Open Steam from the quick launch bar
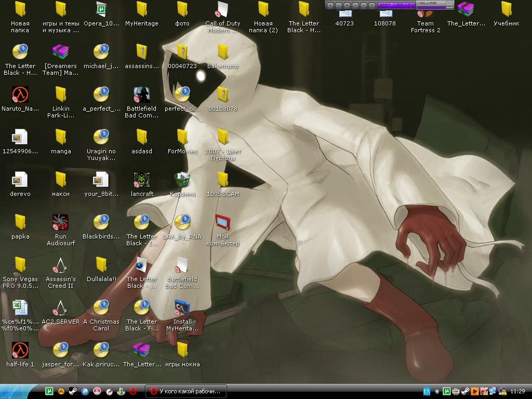The height and width of the screenshot is (399, 532). point(73,391)
